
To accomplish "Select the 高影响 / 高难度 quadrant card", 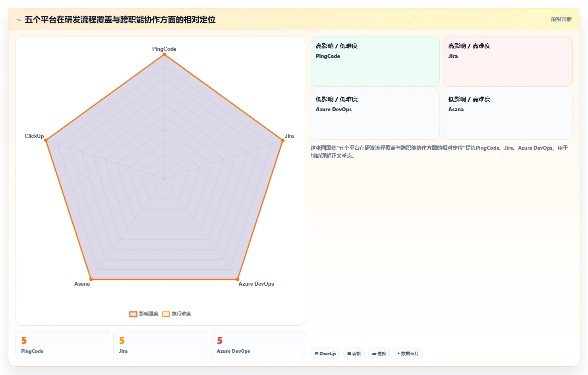I will point(508,62).
